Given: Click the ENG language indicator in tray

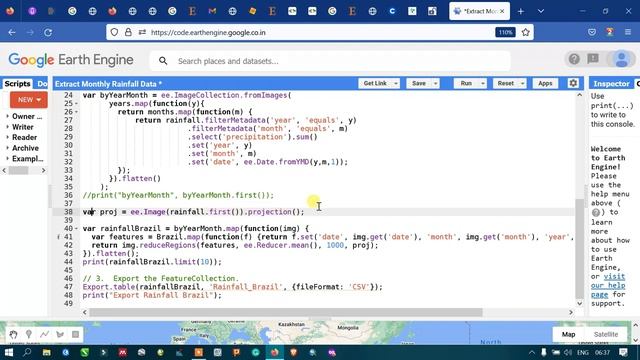Looking at the screenshot, I should pyautogui.click(x=583, y=352).
